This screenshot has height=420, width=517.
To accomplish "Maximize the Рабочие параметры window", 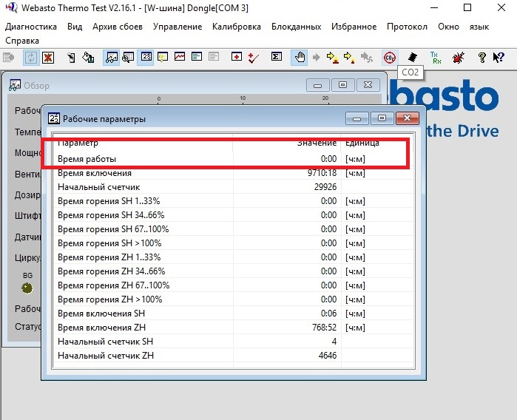I will (382, 118).
